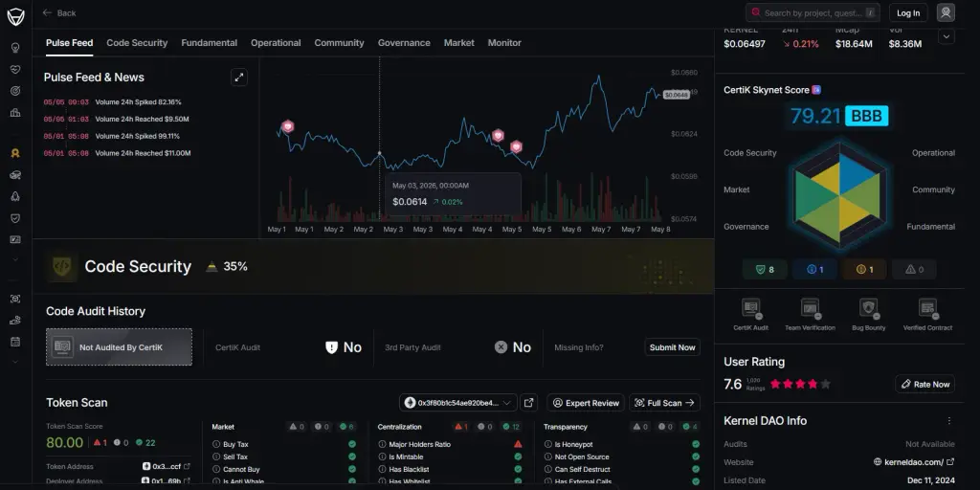
Task: Switch to the Code Security tab
Action: [137, 42]
